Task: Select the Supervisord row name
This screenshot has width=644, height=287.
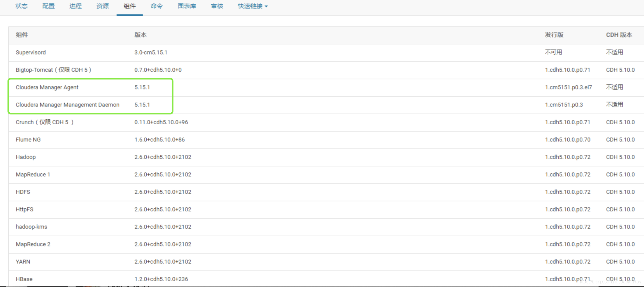Action: [x=31, y=52]
